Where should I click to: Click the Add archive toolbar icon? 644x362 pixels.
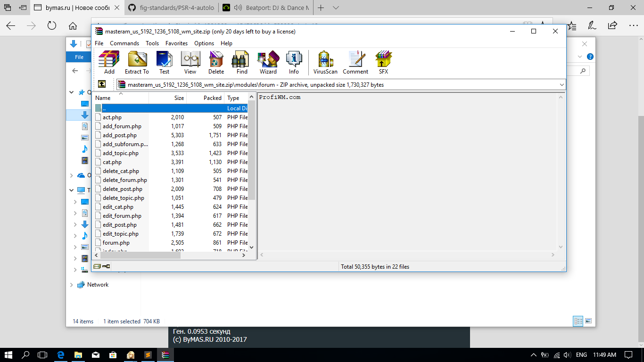109,62
